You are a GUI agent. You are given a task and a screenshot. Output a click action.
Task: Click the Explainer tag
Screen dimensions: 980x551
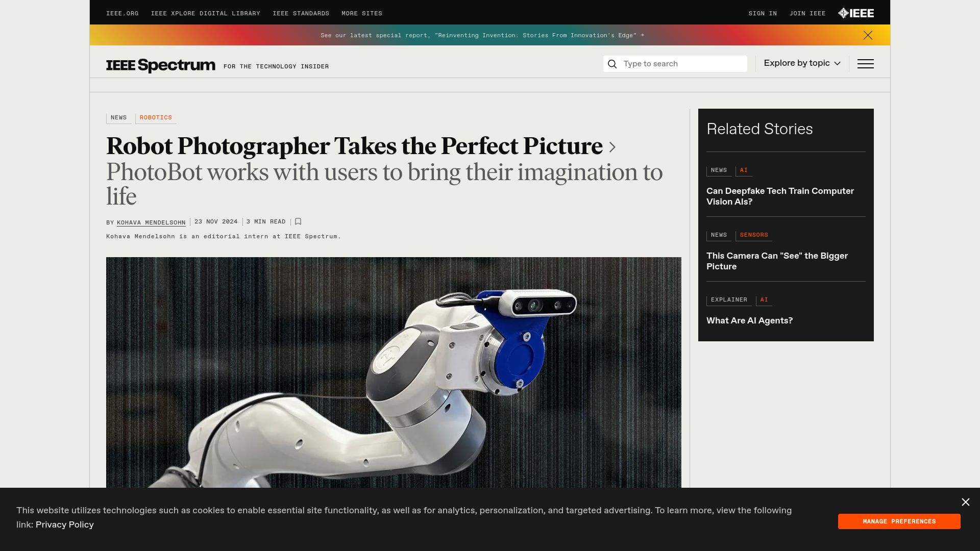(x=729, y=300)
